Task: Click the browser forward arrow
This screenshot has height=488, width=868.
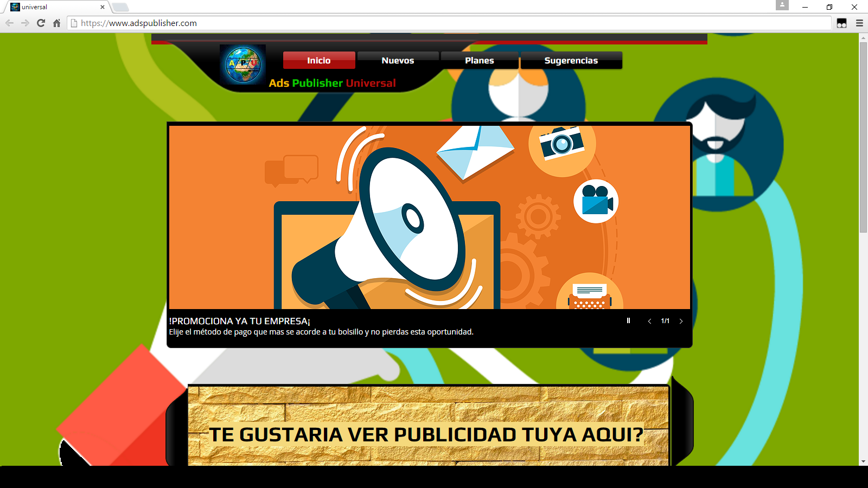Action: [x=25, y=23]
